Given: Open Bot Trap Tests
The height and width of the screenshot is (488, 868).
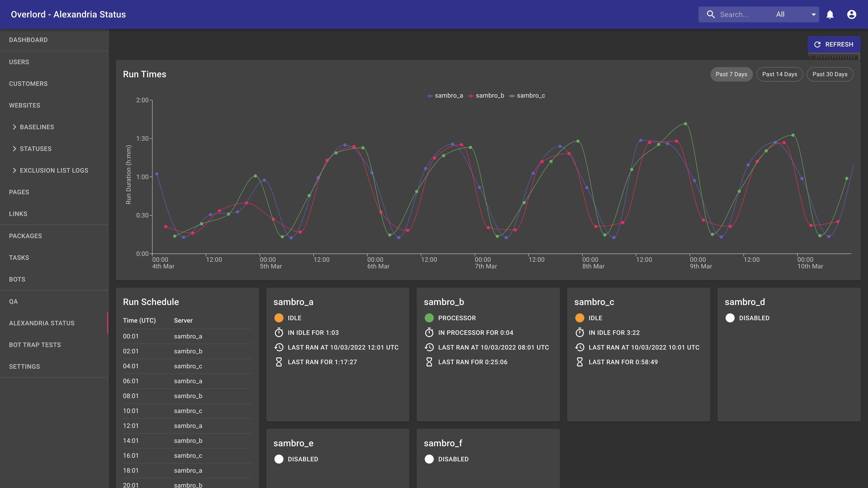Looking at the screenshot, I should (x=54, y=345).
